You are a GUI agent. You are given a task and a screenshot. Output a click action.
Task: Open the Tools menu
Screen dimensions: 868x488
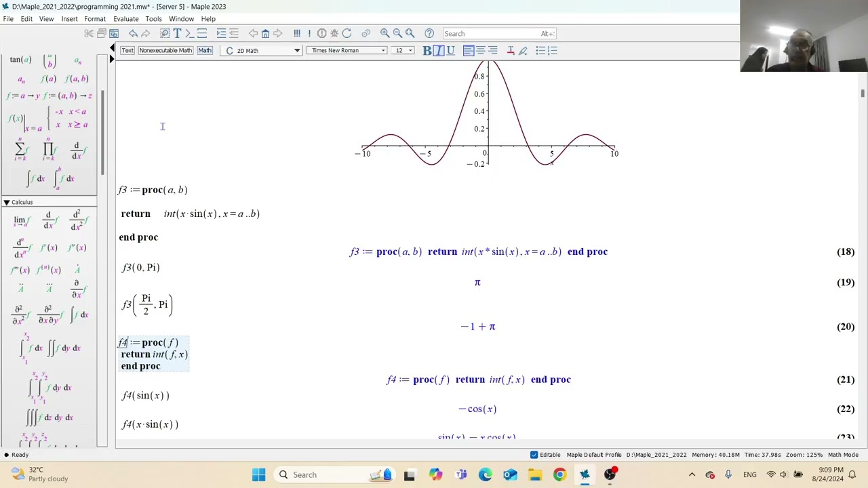[153, 18]
